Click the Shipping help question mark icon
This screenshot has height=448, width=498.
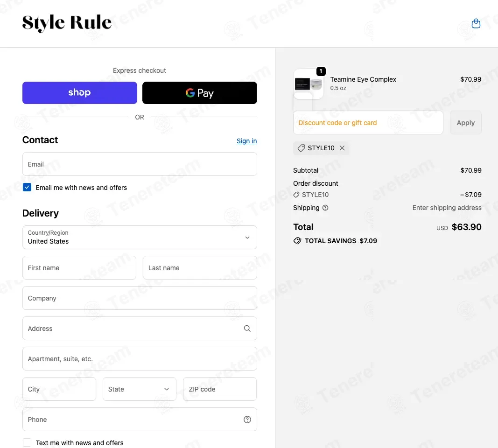point(325,208)
